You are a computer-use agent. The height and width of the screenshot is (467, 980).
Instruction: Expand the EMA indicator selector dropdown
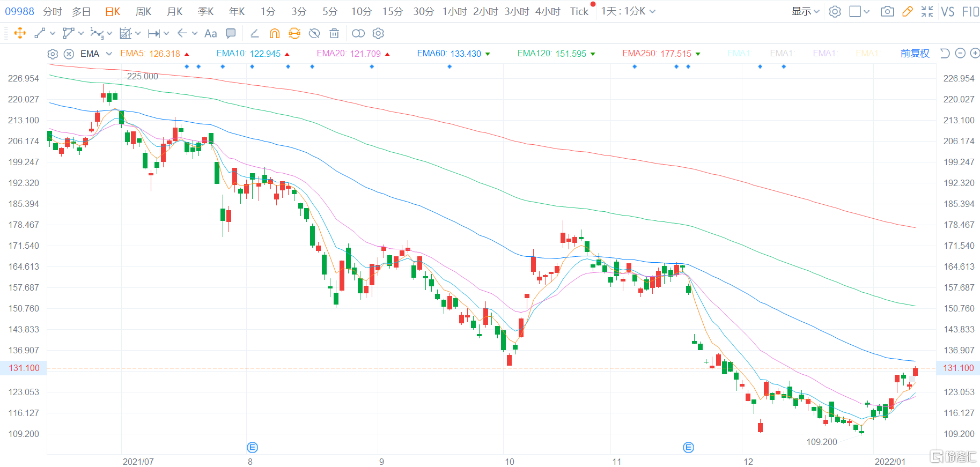coord(109,54)
